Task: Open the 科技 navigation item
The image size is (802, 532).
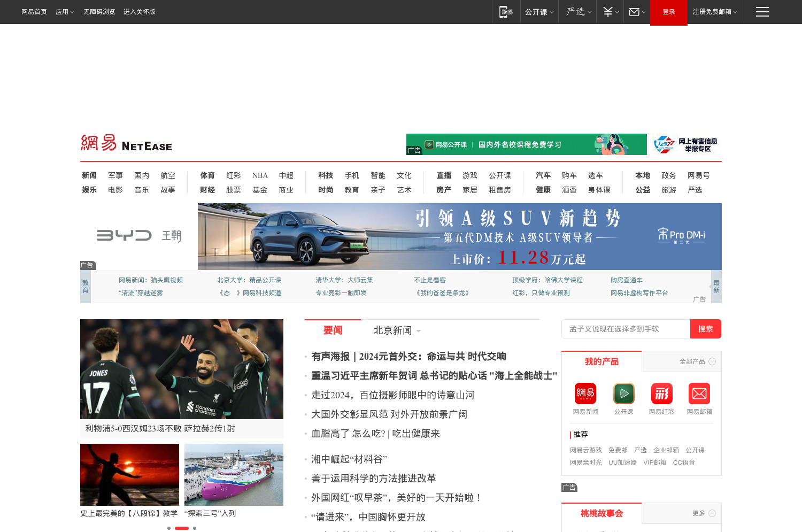Action: (x=326, y=175)
